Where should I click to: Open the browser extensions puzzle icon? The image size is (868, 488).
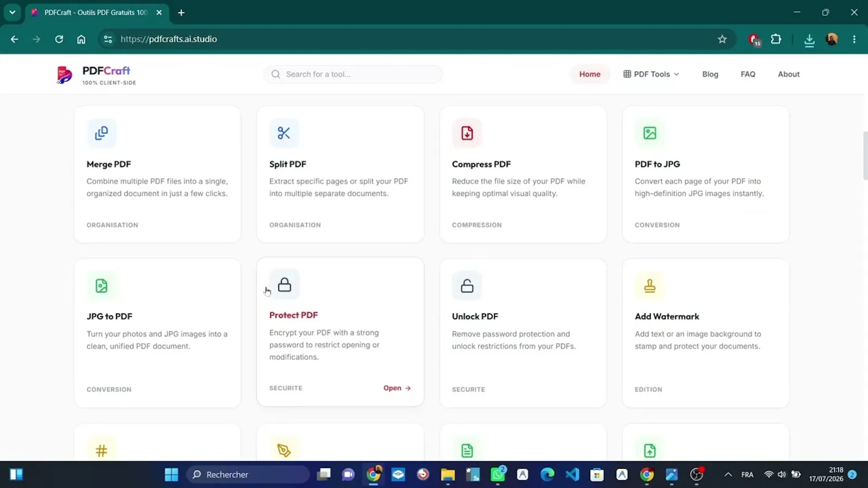776,39
